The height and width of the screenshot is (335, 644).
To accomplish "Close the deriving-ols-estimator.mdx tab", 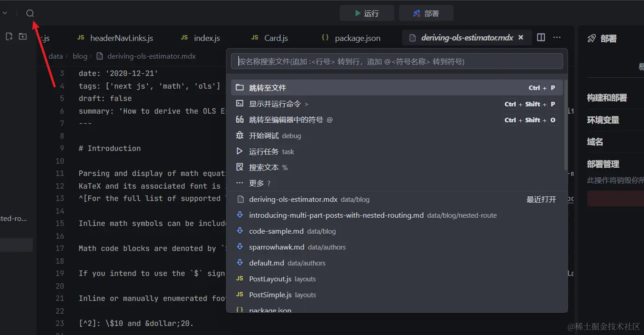I will [521, 37].
